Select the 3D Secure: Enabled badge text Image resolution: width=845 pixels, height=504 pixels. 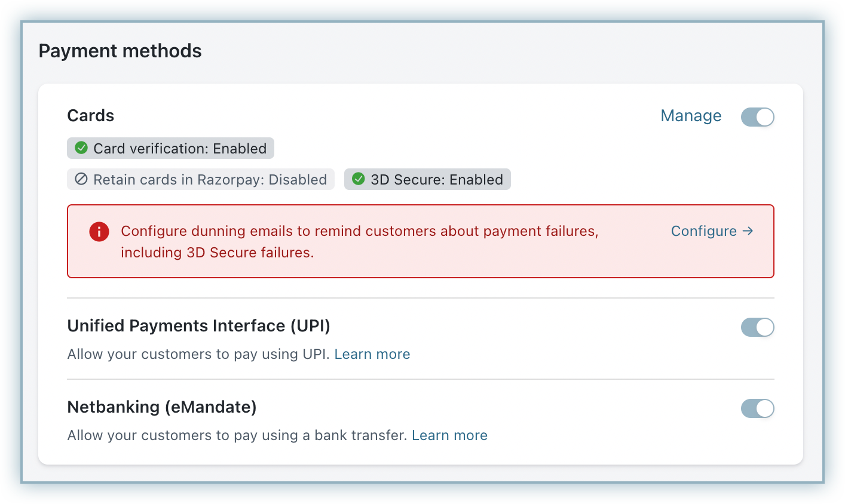(x=436, y=180)
